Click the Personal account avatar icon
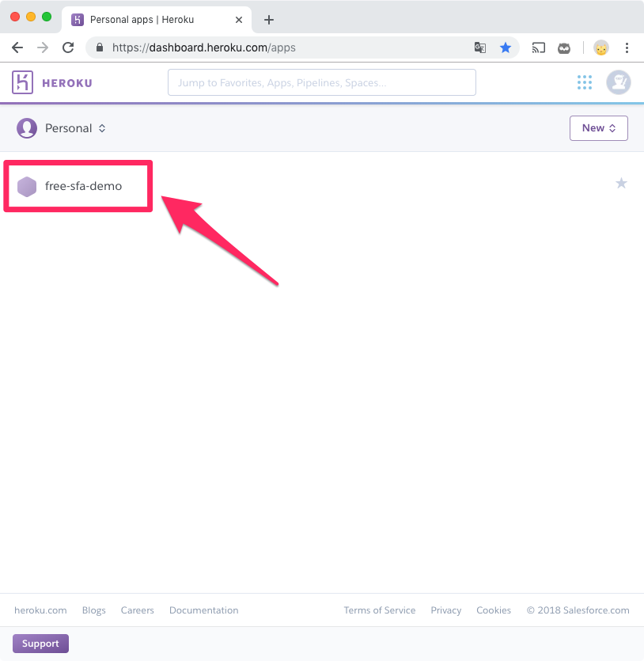 point(27,128)
